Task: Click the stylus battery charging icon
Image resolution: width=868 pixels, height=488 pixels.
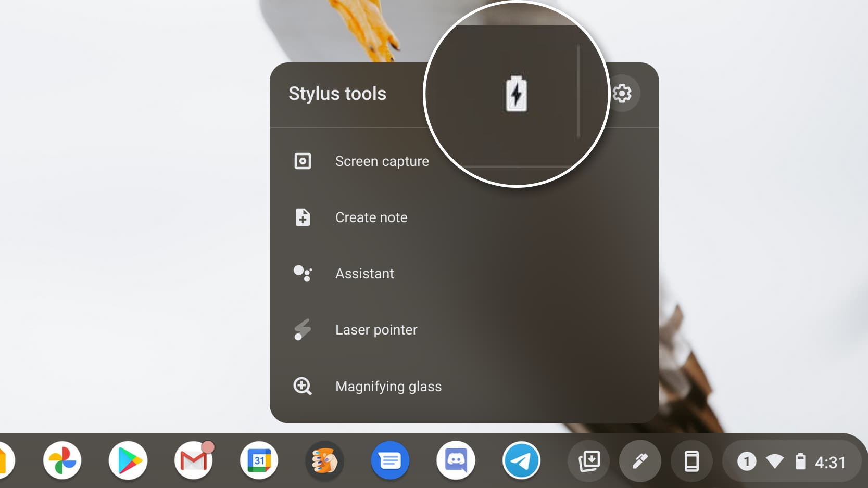Action: pos(516,94)
